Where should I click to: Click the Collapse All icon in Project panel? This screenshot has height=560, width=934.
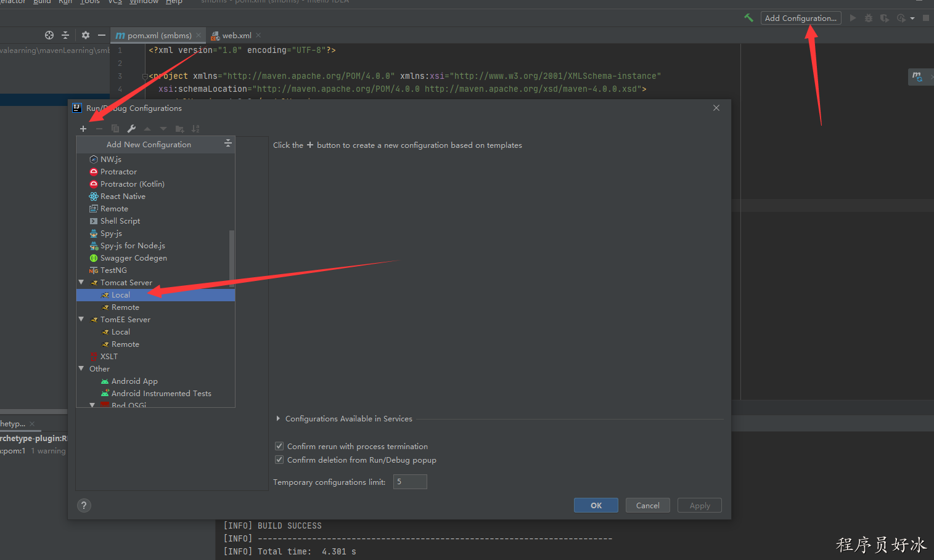(x=65, y=35)
